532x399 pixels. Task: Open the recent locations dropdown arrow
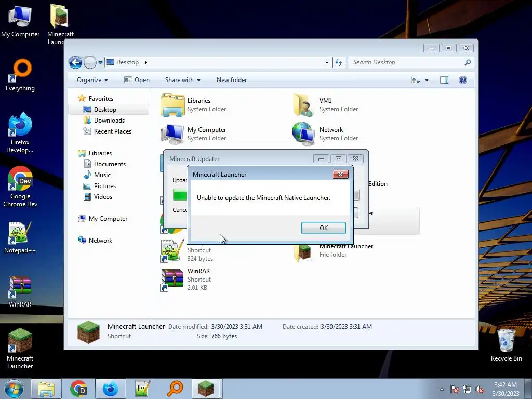100,62
